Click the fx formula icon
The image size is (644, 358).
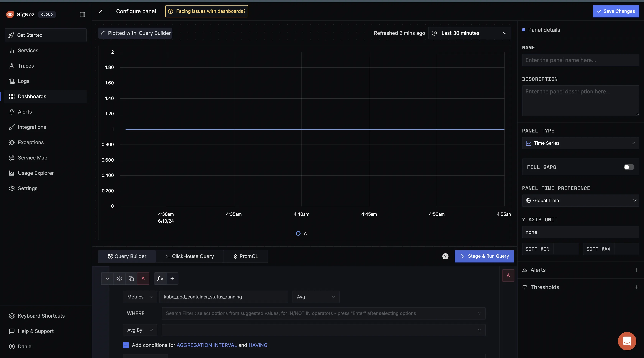[x=160, y=279]
